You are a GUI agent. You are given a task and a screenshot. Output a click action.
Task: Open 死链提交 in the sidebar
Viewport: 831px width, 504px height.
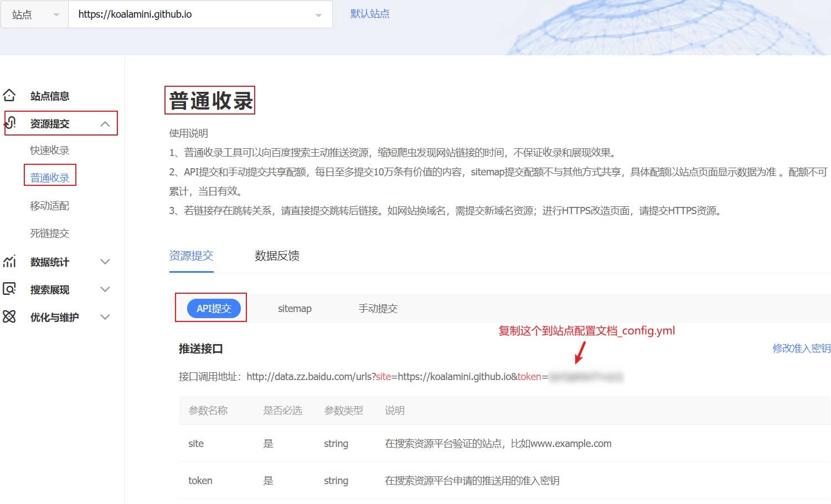click(x=50, y=233)
